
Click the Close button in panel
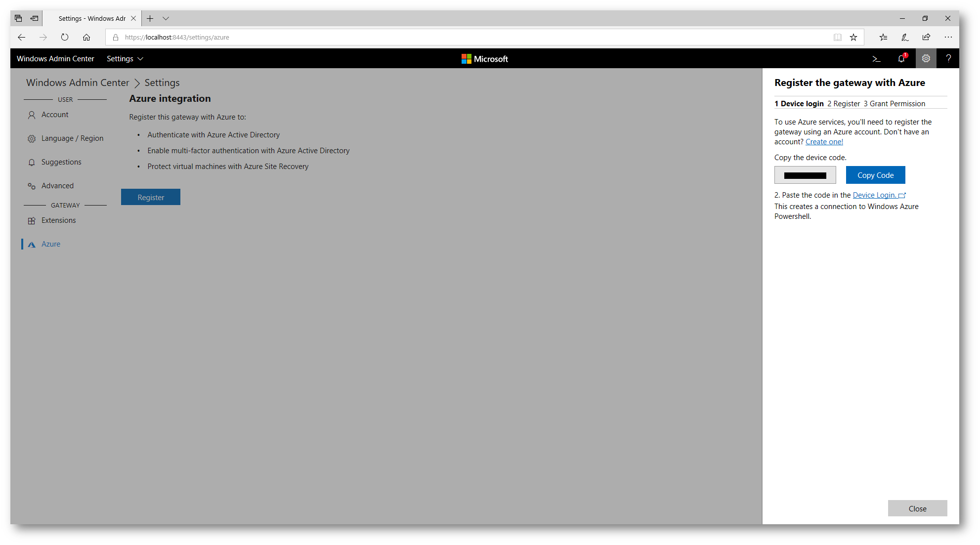point(917,508)
